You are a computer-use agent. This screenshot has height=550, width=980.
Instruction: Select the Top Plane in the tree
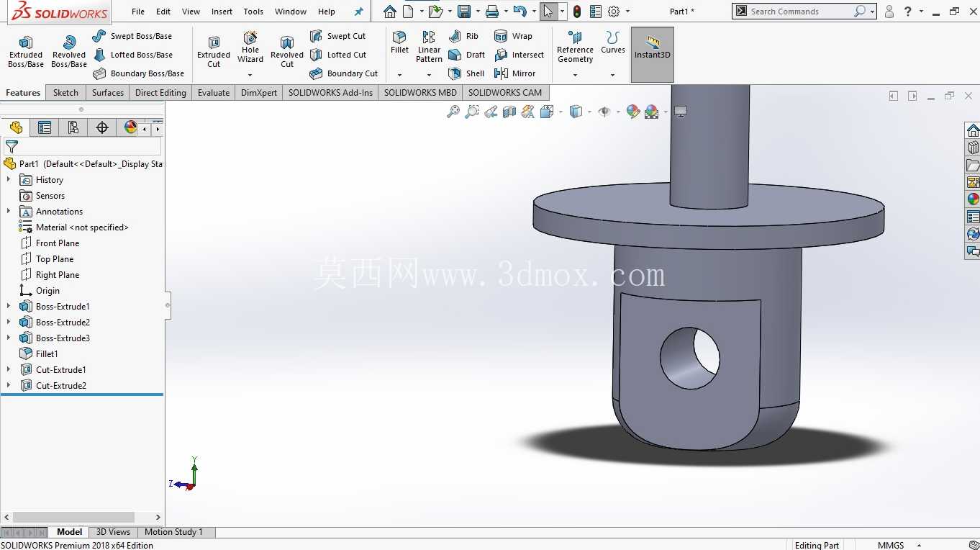[x=47, y=258]
